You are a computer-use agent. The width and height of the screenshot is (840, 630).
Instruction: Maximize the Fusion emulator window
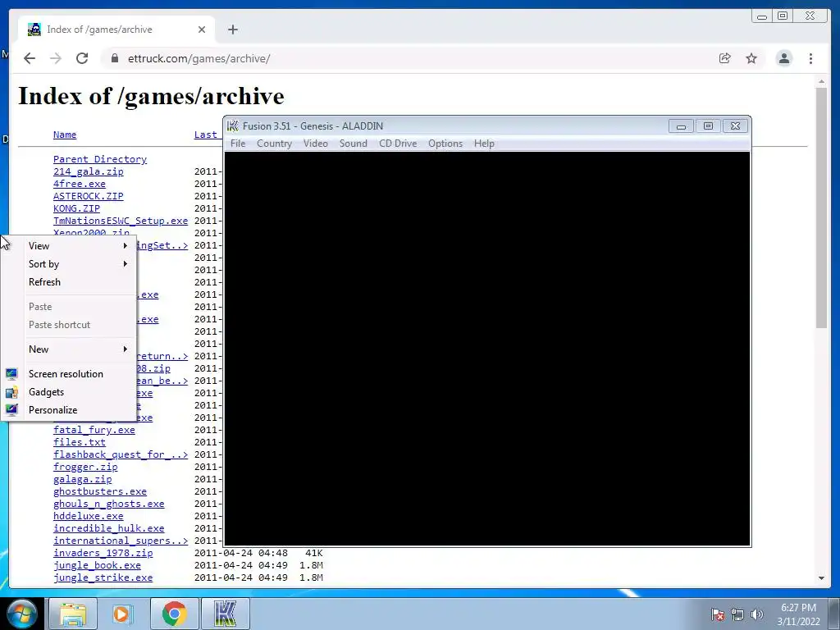tap(708, 126)
